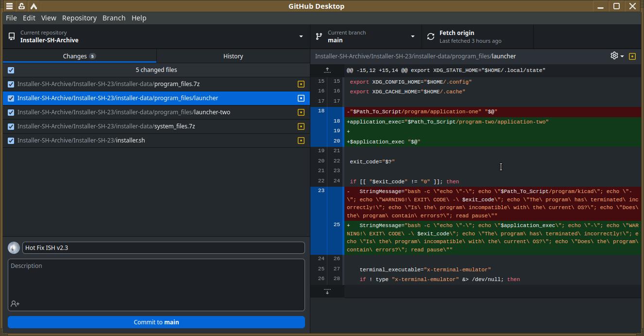Screen dimensions: 644x336
Task: Click the Commit to main button
Action: [156, 322]
